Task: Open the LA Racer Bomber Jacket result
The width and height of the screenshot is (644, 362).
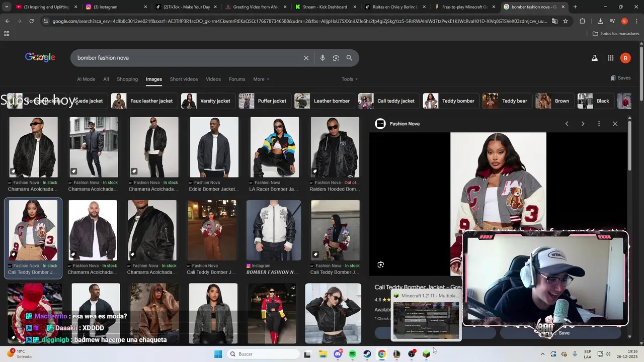Action: tap(275, 147)
